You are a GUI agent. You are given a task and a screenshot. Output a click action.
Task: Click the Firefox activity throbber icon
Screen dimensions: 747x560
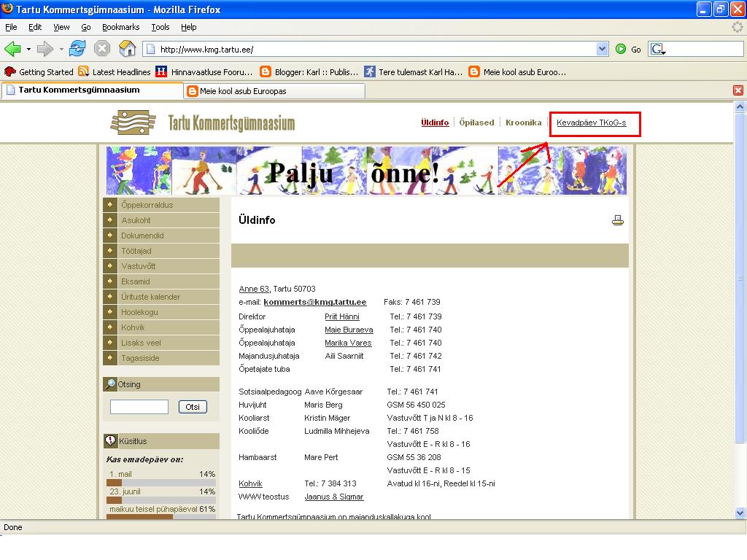tap(737, 27)
